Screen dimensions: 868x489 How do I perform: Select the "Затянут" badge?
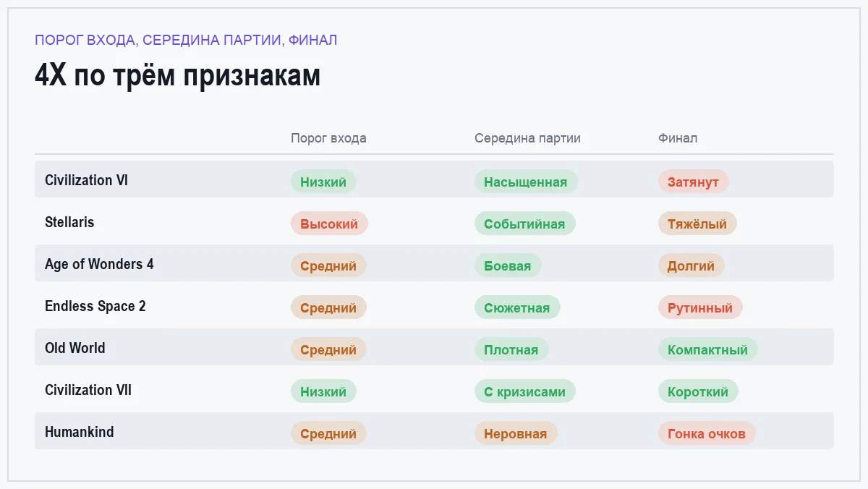[x=694, y=182]
